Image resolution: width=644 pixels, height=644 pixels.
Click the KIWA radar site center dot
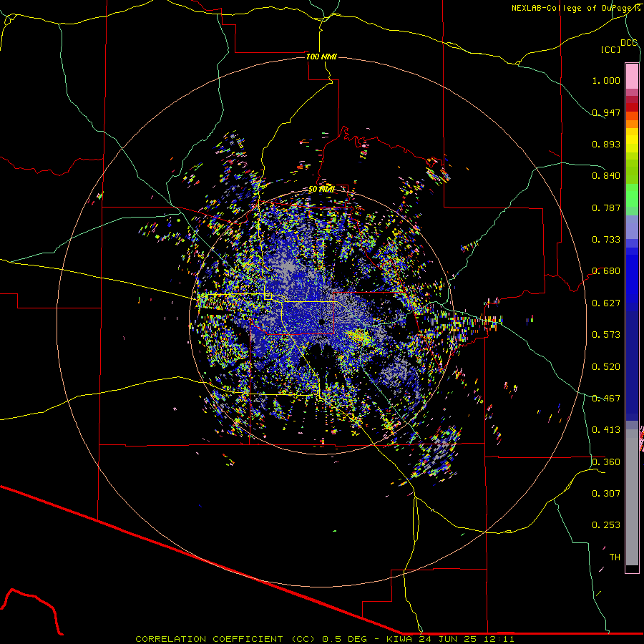322,321
